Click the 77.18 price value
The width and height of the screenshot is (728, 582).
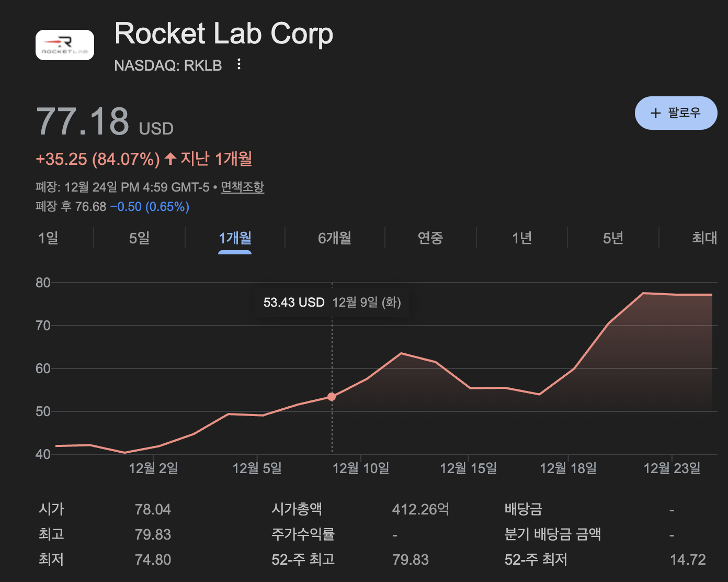click(83, 121)
